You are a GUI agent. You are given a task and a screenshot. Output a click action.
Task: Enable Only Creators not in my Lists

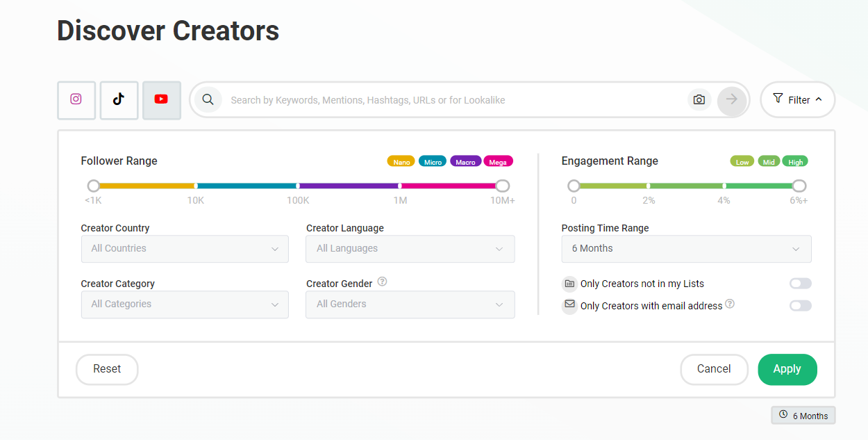point(800,283)
